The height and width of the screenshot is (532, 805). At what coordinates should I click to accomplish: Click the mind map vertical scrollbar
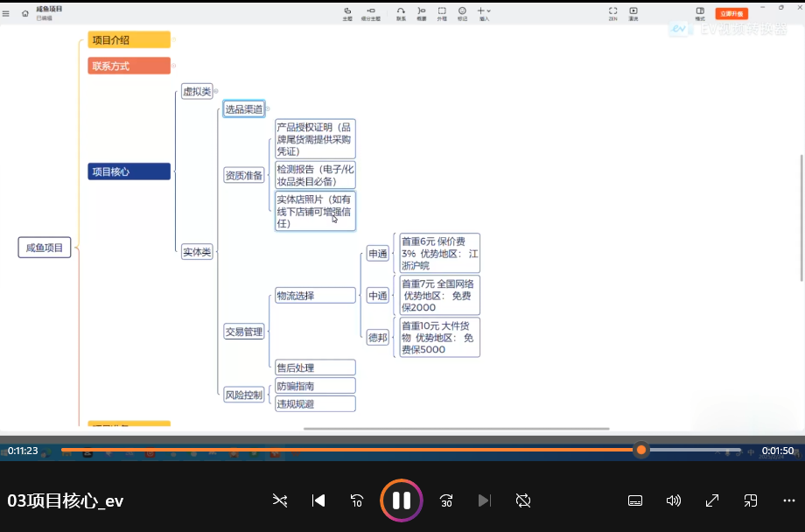[801, 218]
